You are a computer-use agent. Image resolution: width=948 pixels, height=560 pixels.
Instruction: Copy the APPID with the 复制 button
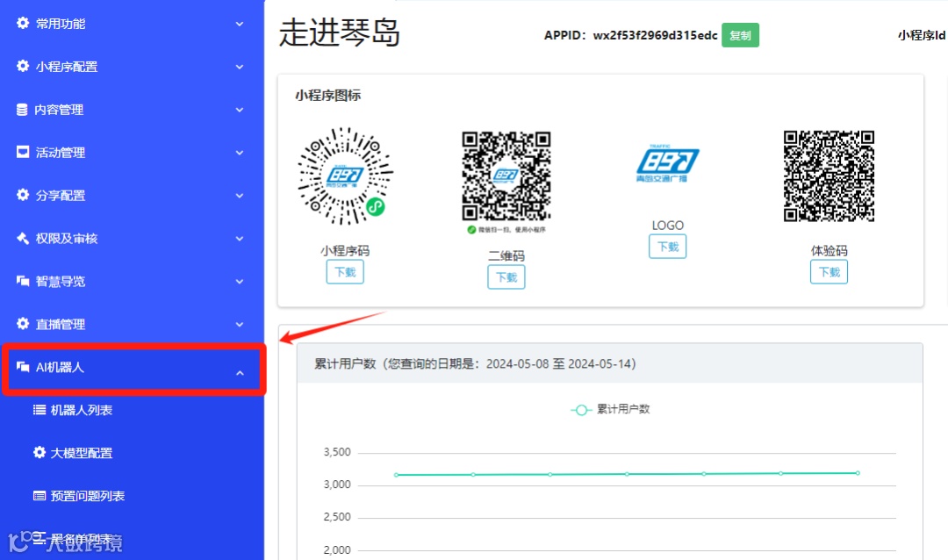(740, 35)
